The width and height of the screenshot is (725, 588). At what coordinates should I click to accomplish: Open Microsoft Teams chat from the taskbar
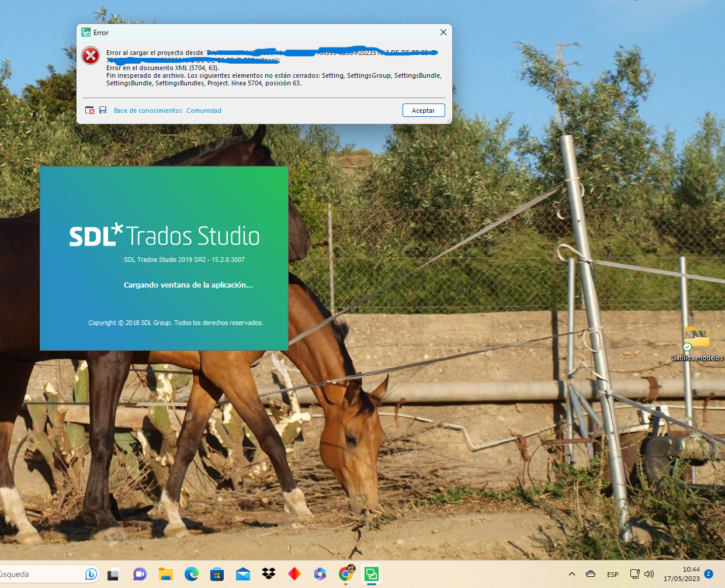pos(140,575)
